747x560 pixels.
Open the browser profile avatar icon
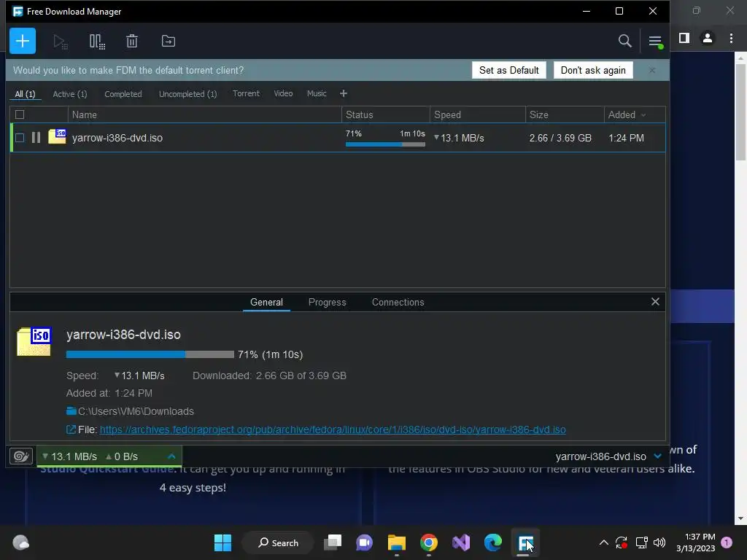[x=708, y=38]
